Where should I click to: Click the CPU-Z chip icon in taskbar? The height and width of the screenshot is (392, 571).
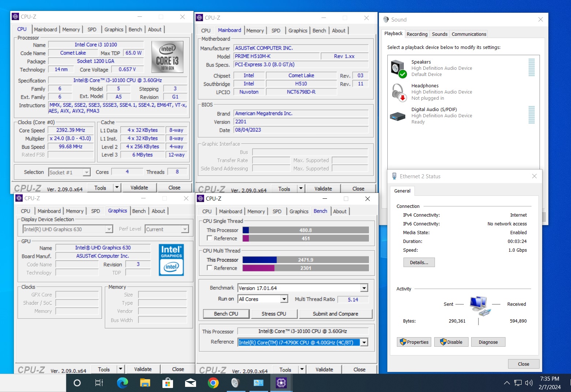coord(281,383)
